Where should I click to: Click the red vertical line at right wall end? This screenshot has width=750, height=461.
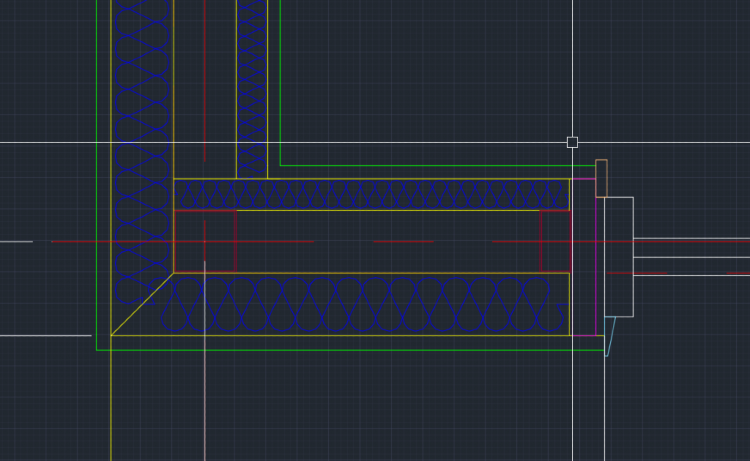click(571, 240)
